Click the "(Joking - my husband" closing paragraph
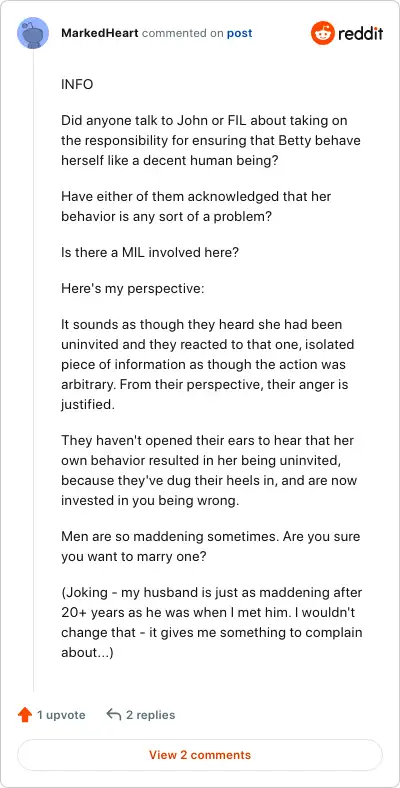 click(212, 623)
